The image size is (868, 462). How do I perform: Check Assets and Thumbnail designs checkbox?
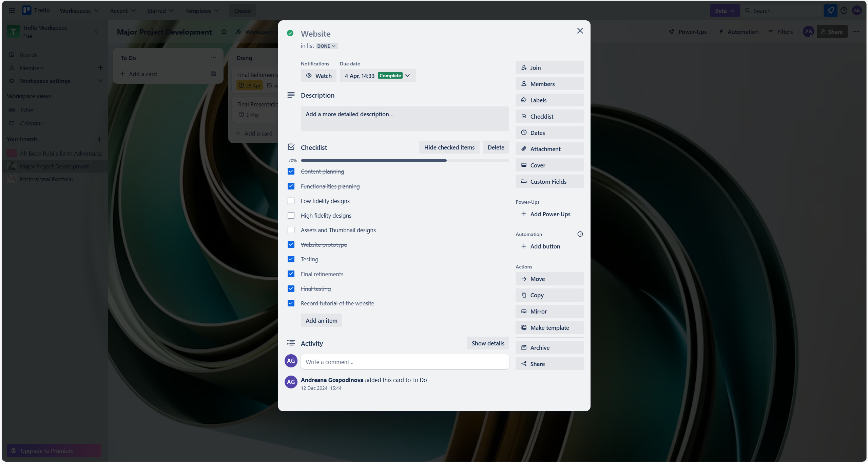pos(291,230)
